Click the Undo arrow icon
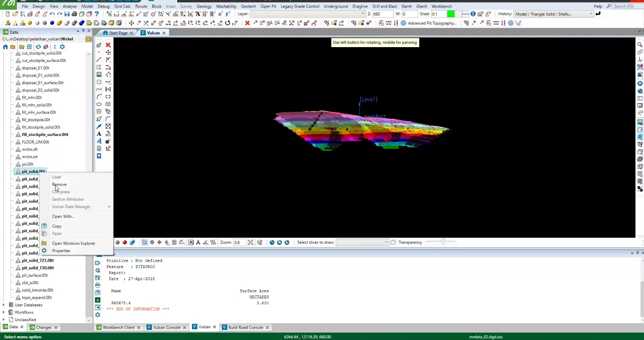Image resolution: width=644 pixels, height=340 pixels. click(x=52, y=14)
